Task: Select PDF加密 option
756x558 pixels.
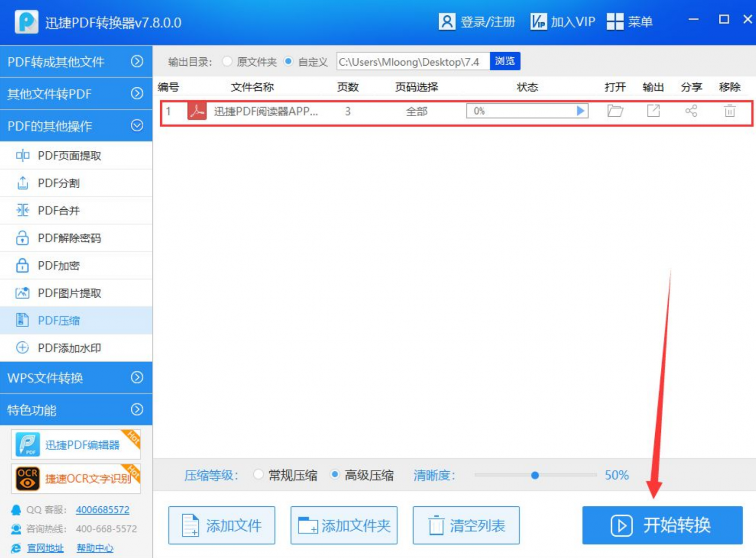Action: pos(76,266)
